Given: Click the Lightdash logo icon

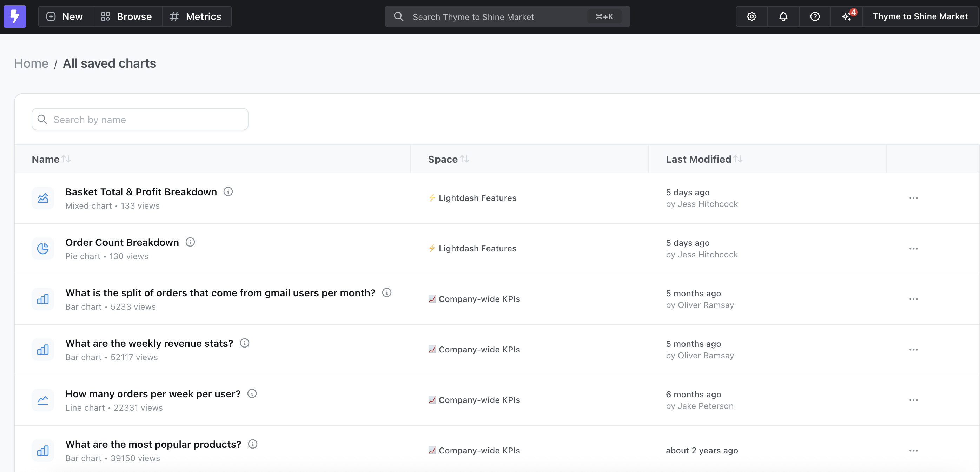Looking at the screenshot, I should pos(14,16).
